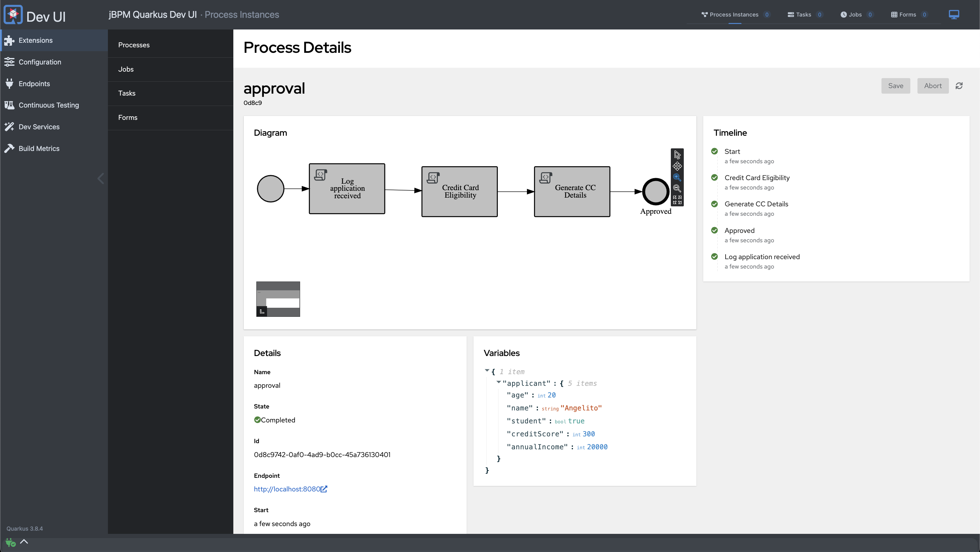
Task: Click the "Angelito" name value in Variables
Action: tap(581, 408)
